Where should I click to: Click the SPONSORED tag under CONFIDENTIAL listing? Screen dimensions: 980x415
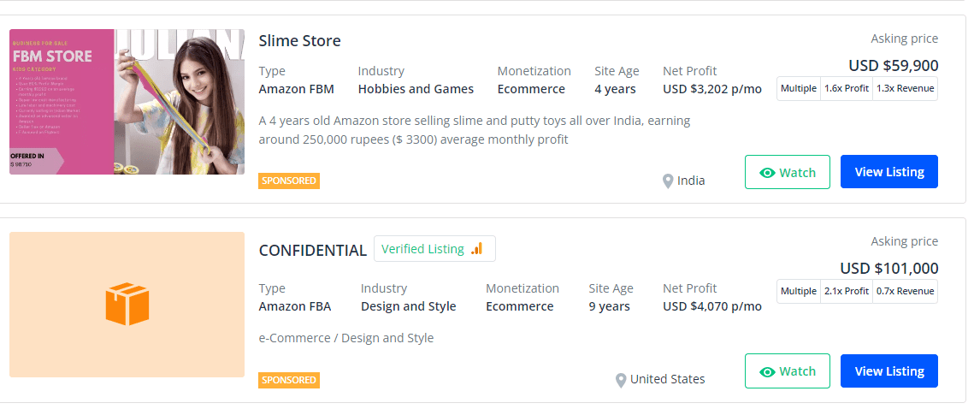click(289, 380)
